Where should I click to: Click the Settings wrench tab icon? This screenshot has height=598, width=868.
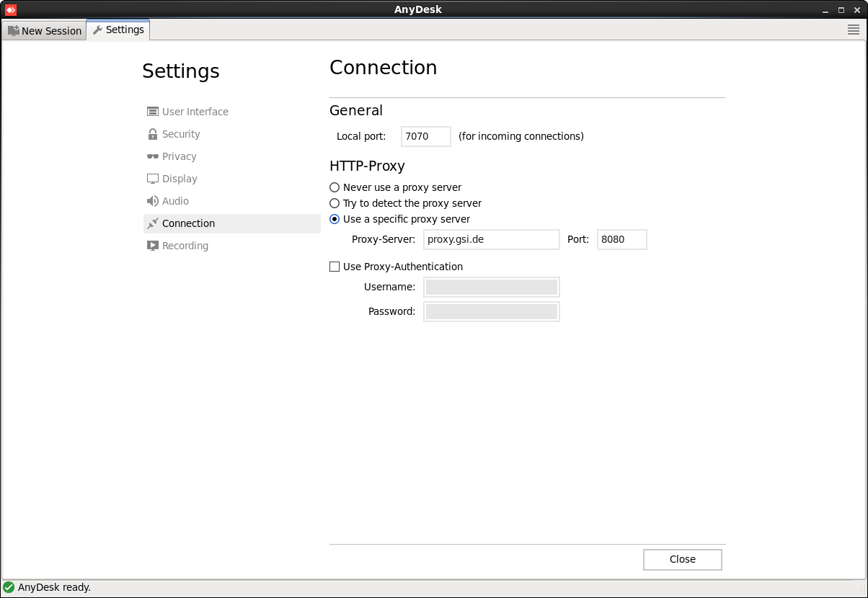97,30
